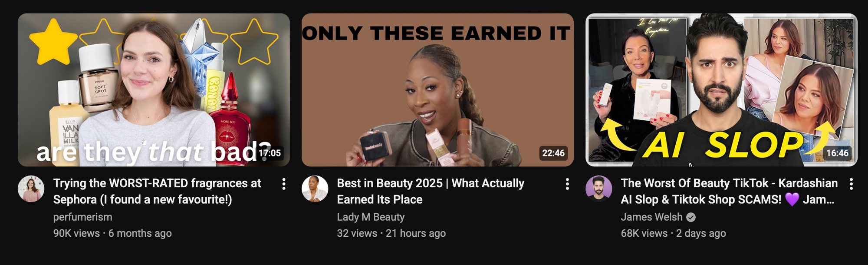
Task: Click the verified badge beside James Welsh
Action: (691, 217)
